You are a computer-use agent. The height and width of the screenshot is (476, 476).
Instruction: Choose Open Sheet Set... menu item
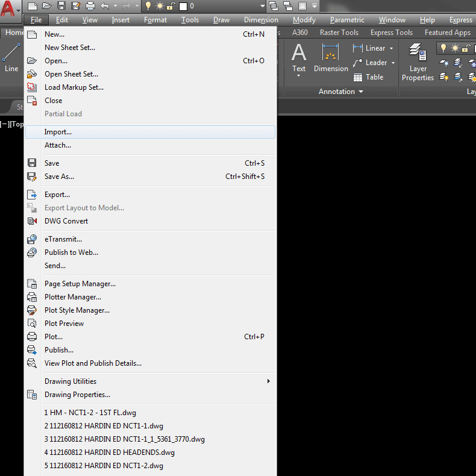coord(150,74)
